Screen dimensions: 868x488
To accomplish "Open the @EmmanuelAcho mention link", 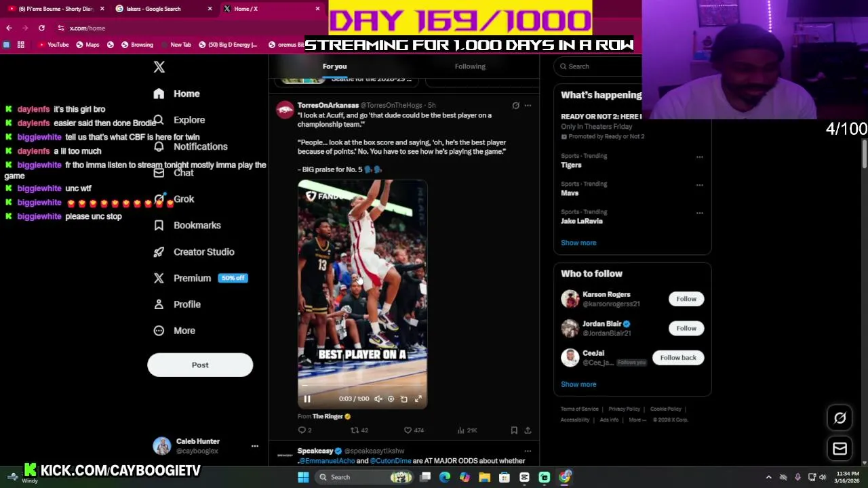I will 327,461.
